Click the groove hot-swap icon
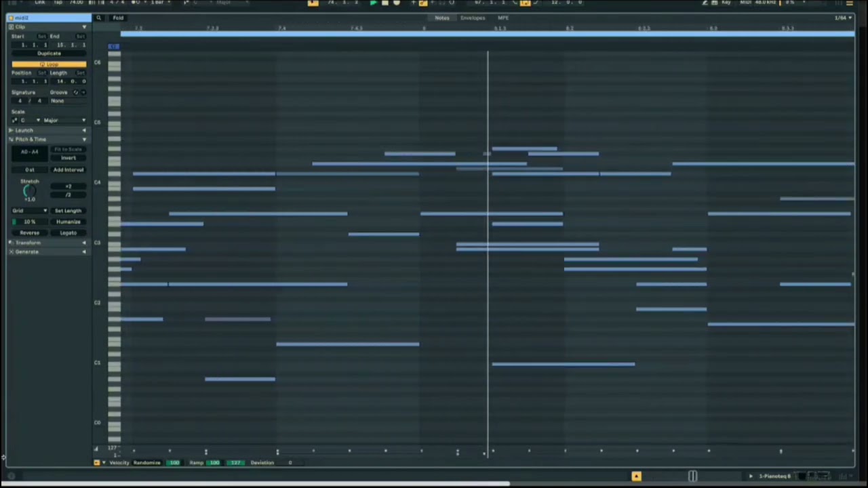 coord(76,92)
